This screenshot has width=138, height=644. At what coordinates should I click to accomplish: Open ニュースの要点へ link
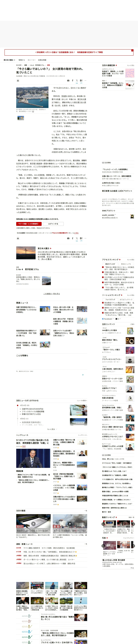pos(82,400)
